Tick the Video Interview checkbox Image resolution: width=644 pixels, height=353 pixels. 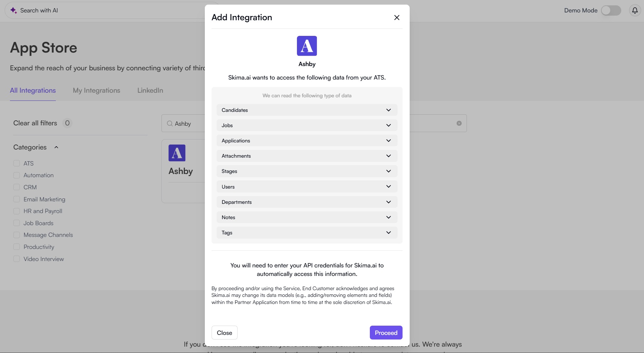(16, 259)
